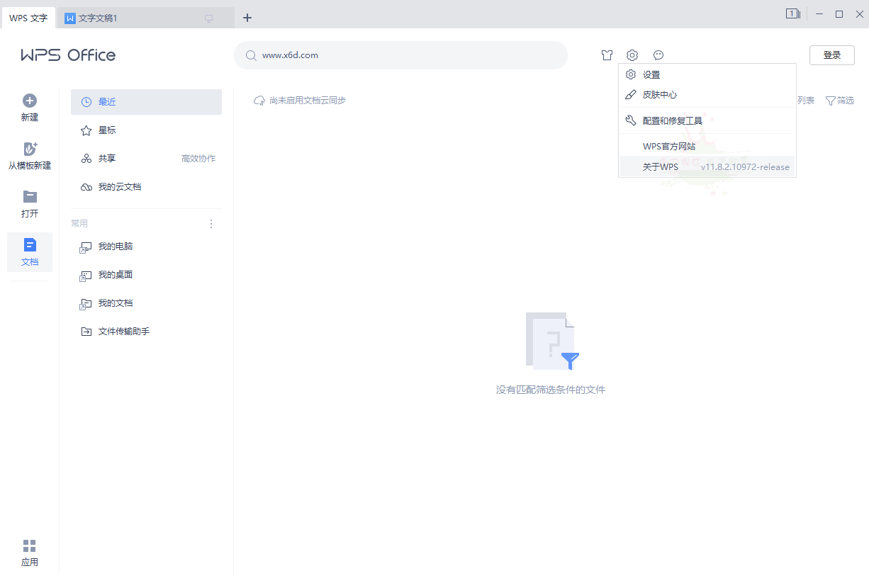Open the 筛选 filter dropdown
The width and height of the screenshot is (869, 588).
[x=840, y=100]
